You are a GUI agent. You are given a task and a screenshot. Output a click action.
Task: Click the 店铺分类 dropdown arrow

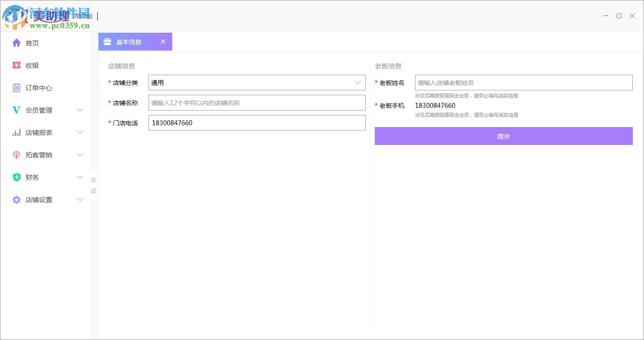pyautogui.click(x=358, y=83)
